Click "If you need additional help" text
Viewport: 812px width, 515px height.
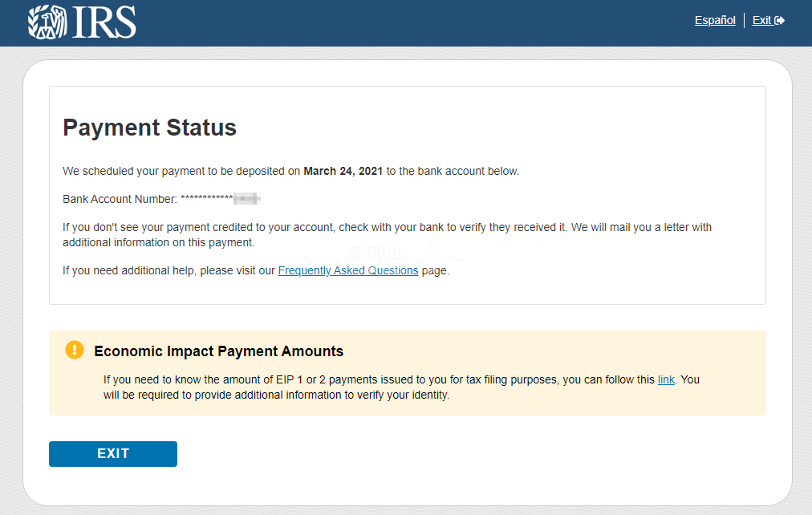click(128, 270)
